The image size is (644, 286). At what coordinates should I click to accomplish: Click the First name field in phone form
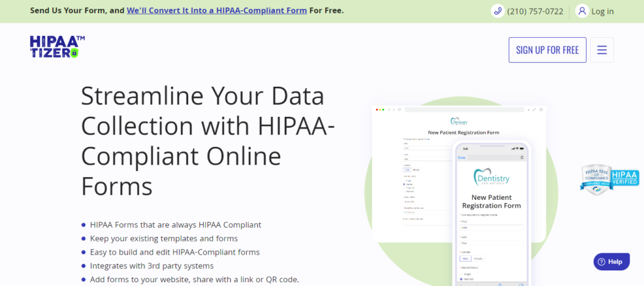[491, 228]
